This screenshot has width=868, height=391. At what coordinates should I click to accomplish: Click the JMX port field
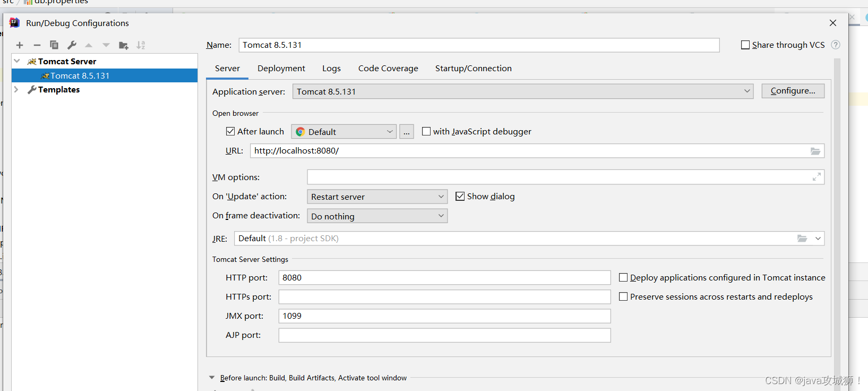445,316
